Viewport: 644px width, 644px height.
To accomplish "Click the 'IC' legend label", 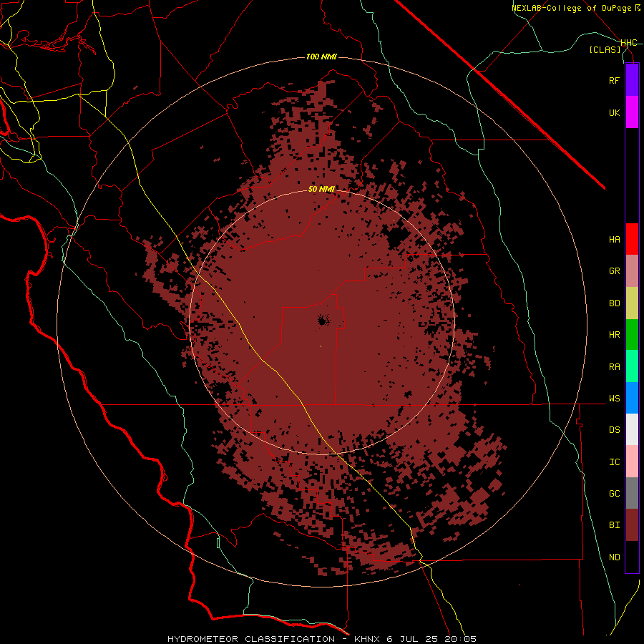I will tap(614, 462).
